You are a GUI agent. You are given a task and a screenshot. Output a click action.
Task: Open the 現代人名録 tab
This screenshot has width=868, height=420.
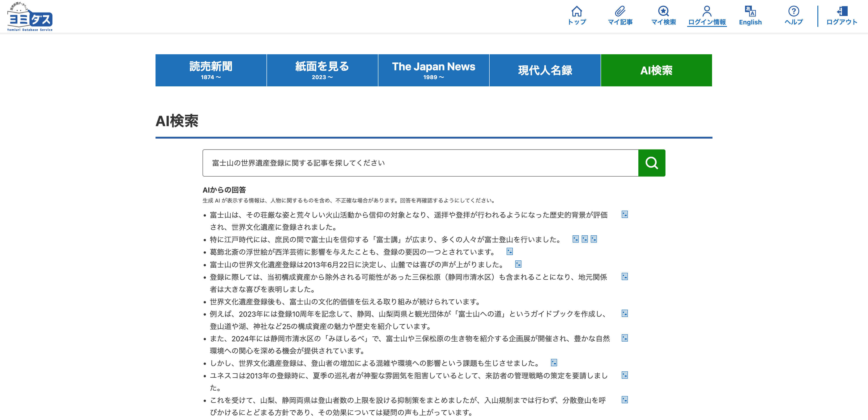pos(545,70)
